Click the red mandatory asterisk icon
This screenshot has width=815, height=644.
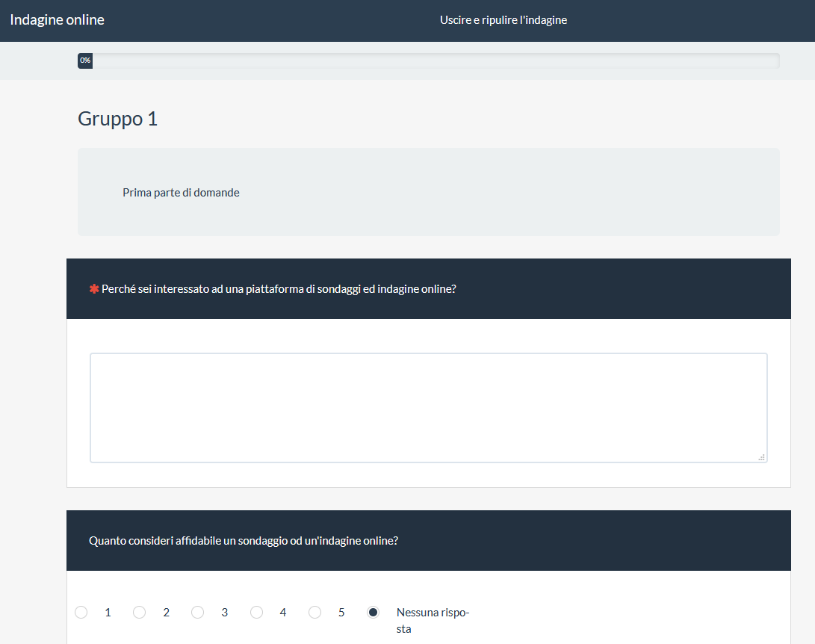[94, 288]
